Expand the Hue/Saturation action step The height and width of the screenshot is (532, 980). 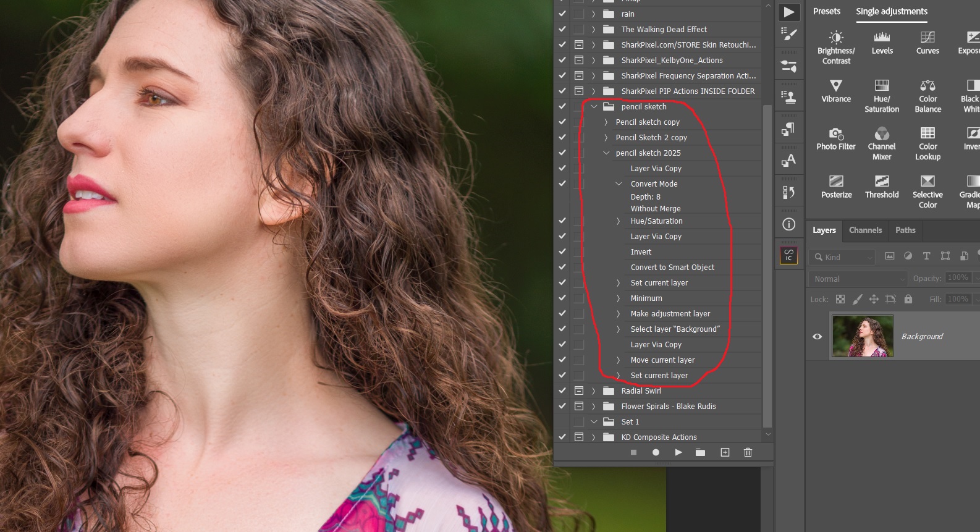click(x=619, y=221)
